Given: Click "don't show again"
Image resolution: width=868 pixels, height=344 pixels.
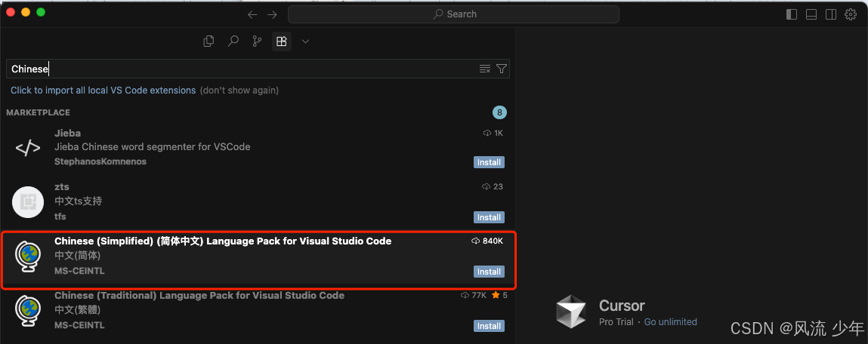Looking at the screenshot, I should click(x=239, y=90).
